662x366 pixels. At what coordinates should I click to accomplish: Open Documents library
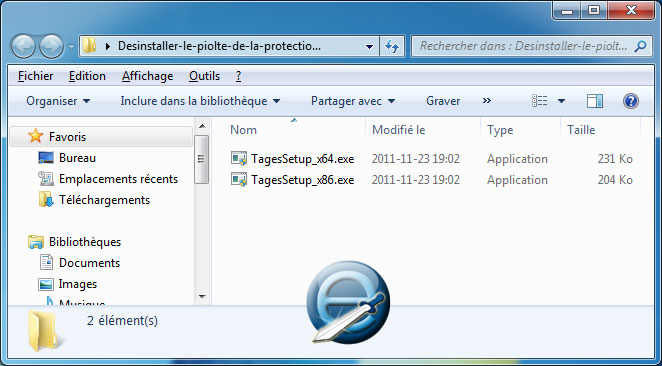click(x=90, y=263)
